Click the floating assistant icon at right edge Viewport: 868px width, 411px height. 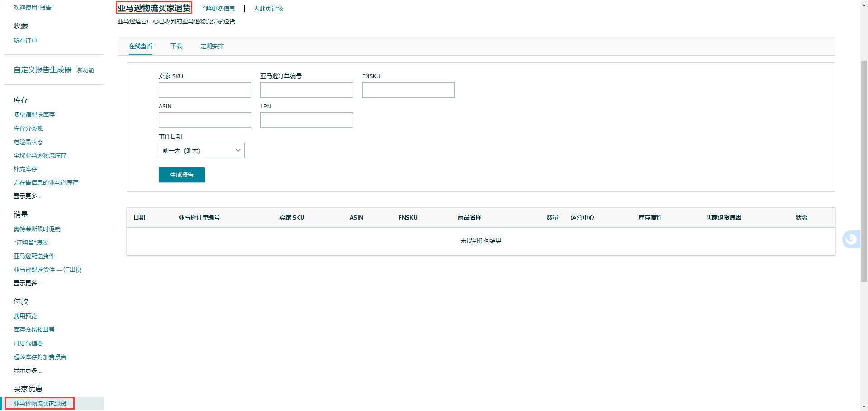851,239
